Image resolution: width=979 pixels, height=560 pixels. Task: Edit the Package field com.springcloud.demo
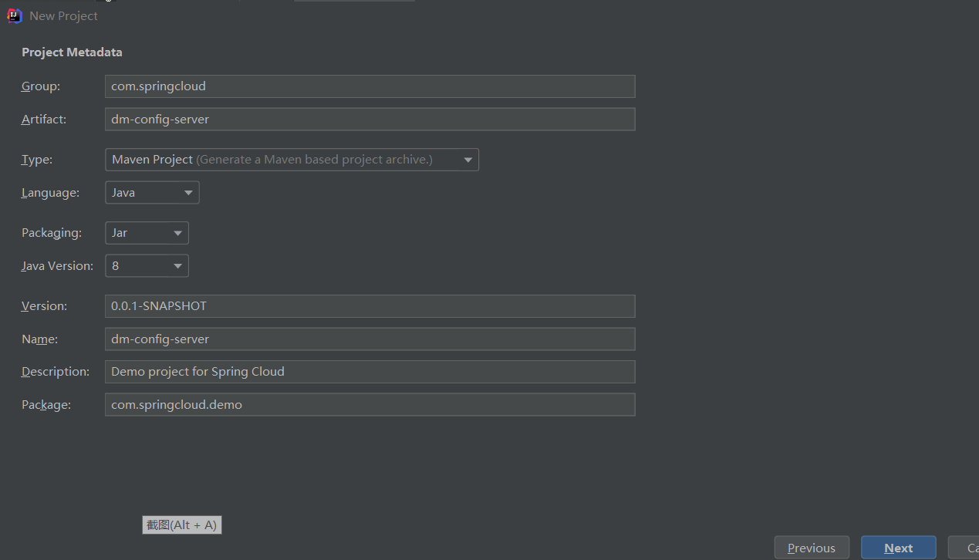pyautogui.click(x=370, y=405)
